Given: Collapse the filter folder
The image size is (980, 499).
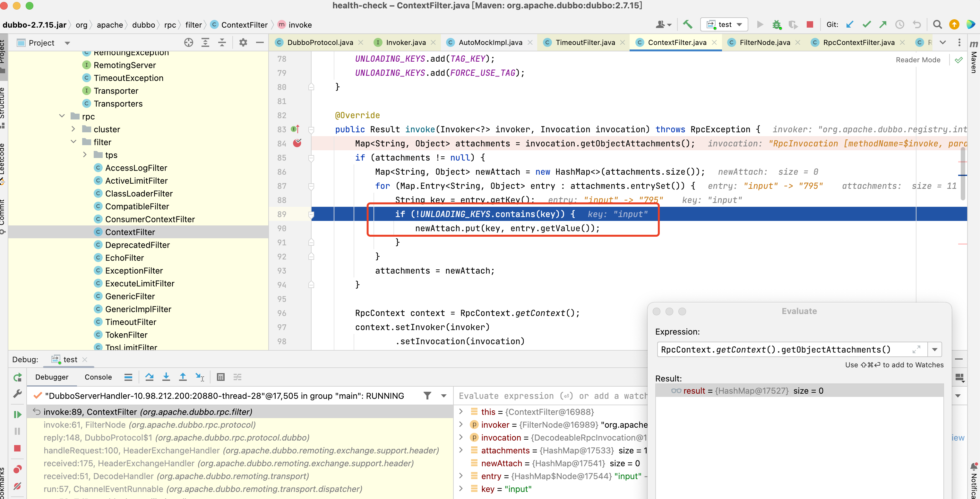Looking at the screenshot, I should [73, 142].
